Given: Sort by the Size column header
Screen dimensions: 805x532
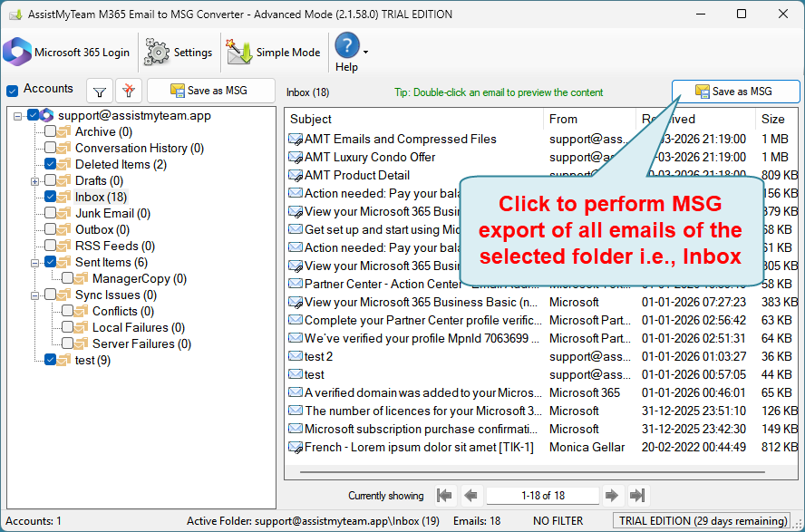Looking at the screenshot, I should 776,119.
